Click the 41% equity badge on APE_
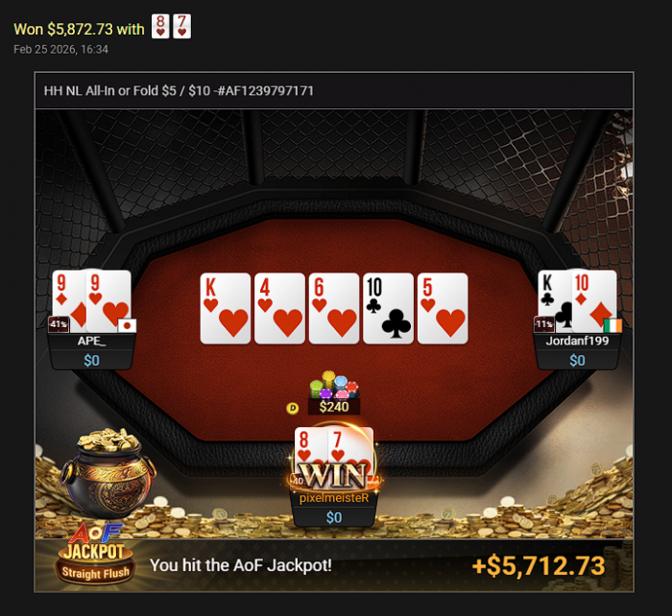The height and width of the screenshot is (616, 672). pyautogui.click(x=59, y=324)
